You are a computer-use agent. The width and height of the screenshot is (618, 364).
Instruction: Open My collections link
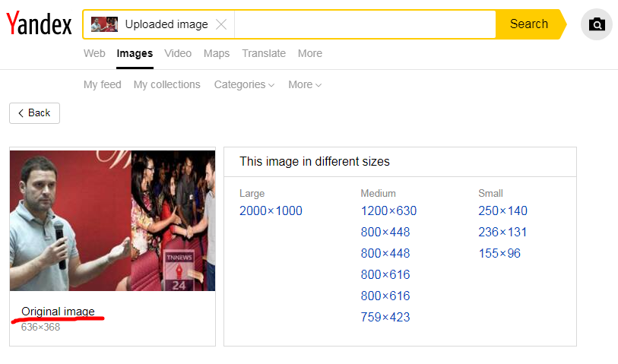tap(166, 84)
